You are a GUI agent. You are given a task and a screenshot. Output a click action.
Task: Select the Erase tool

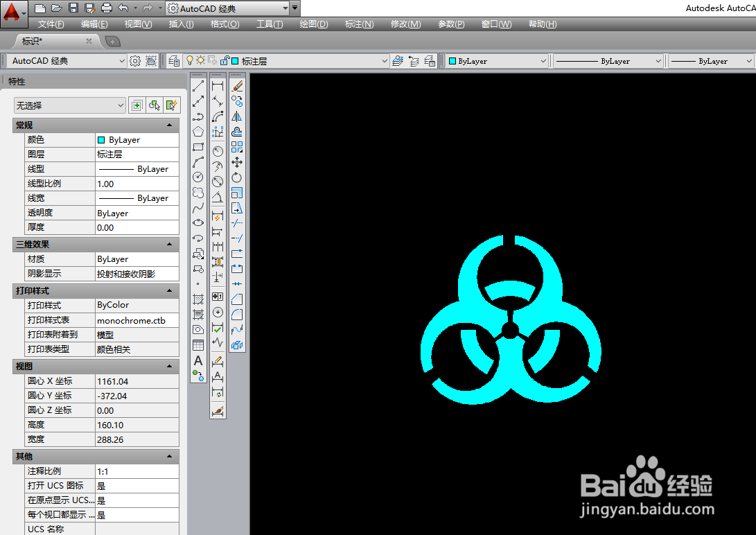click(x=237, y=86)
